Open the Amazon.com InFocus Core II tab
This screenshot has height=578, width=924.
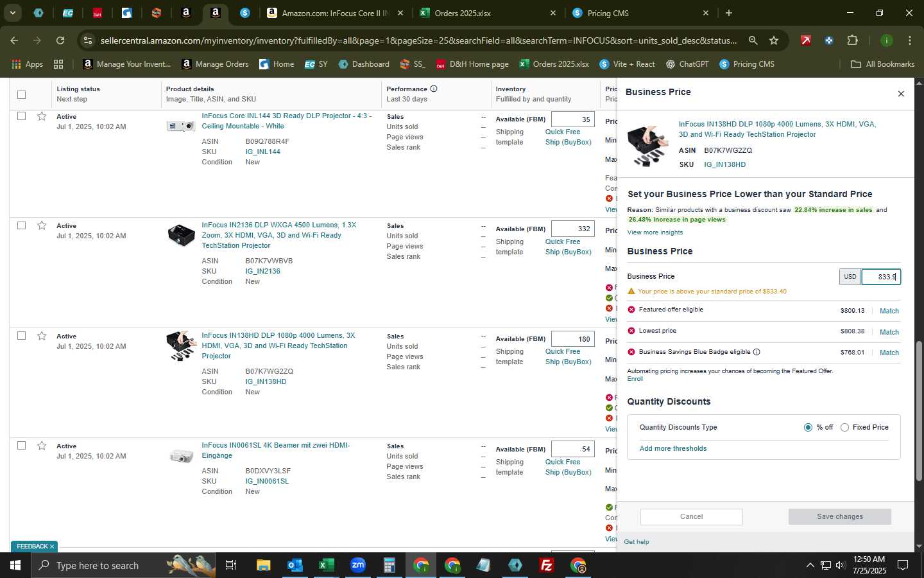pos(335,13)
